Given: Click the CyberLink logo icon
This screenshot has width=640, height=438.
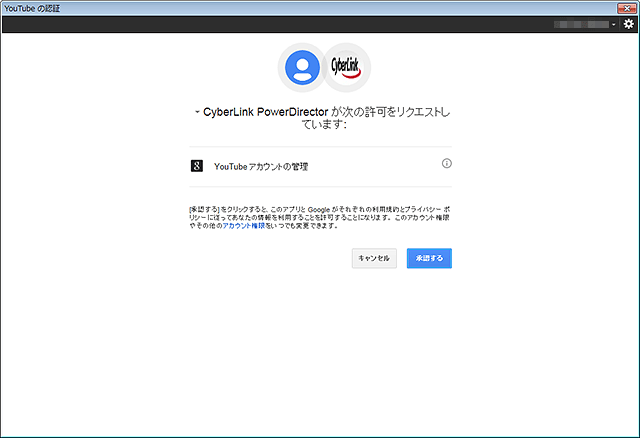Looking at the screenshot, I should (346, 67).
